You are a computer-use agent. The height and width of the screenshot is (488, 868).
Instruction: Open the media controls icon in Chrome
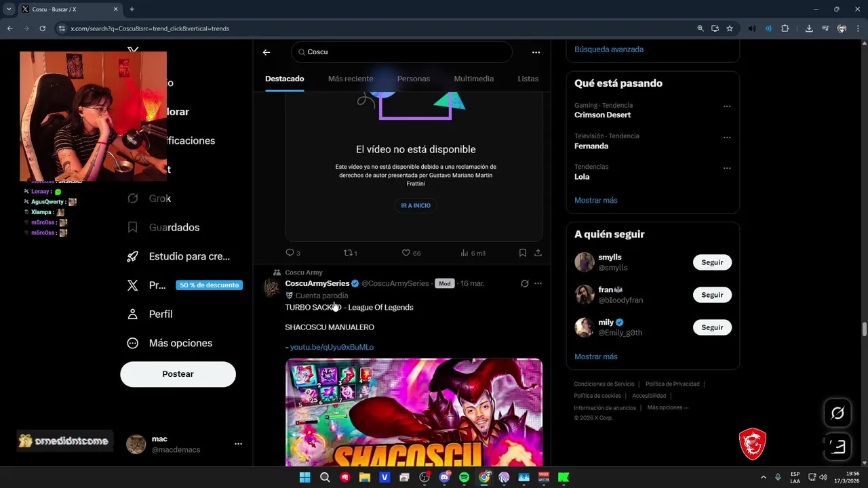tap(825, 28)
